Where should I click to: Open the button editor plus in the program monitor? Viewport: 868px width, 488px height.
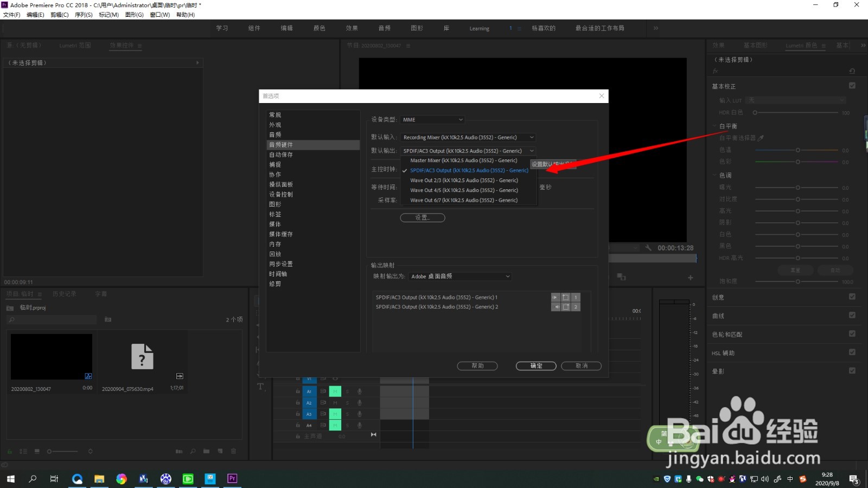[691, 278]
